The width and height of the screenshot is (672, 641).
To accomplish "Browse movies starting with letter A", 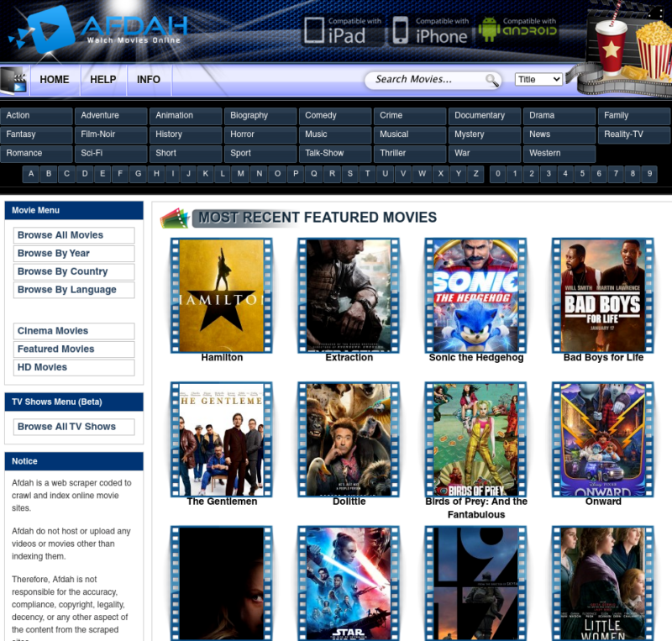I will pyautogui.click(x=31, y=174).
